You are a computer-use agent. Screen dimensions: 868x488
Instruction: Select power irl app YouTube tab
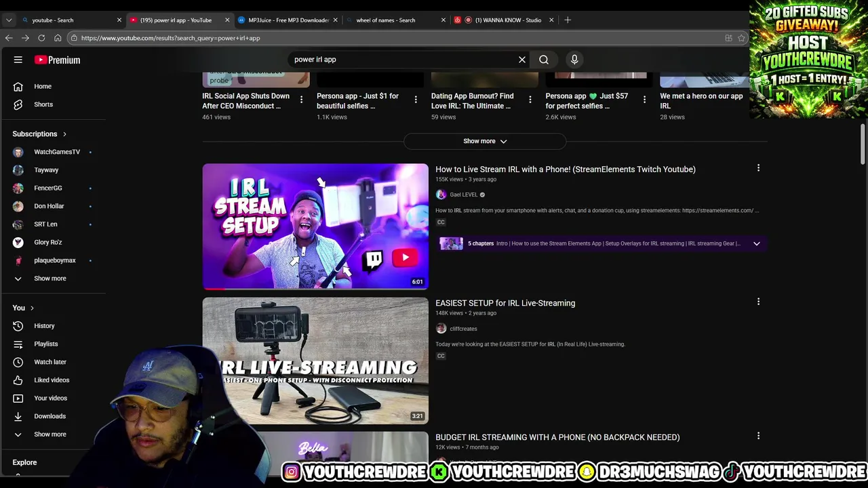point(179,20)
